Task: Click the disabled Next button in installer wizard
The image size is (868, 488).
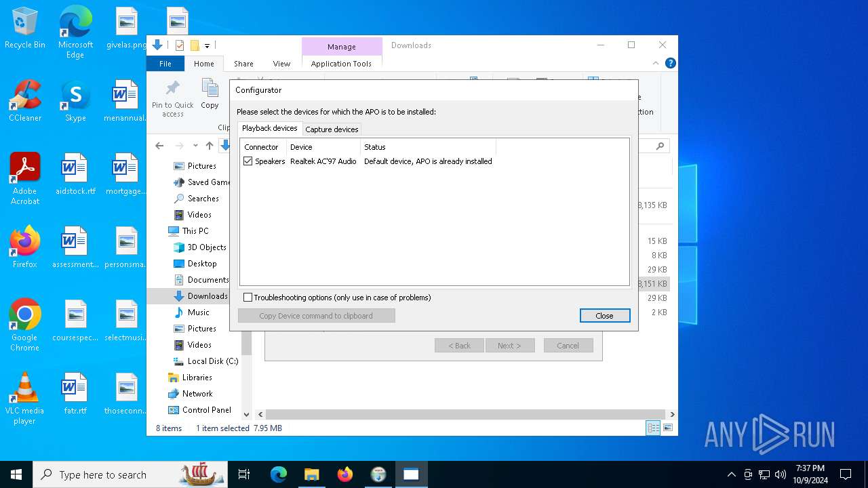Action: point(509,346)
